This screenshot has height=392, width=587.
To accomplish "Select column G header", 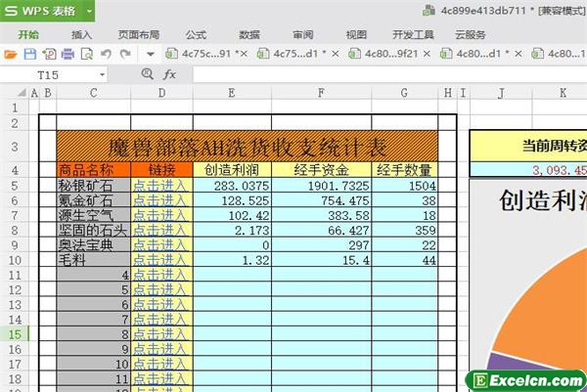I will point(404,93).
